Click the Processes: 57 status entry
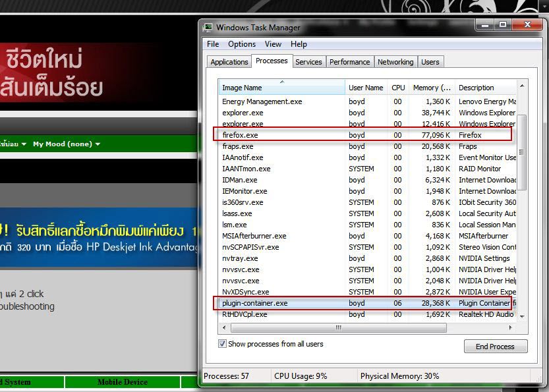This screenshot has width=549, height=392. coord(226,376)
